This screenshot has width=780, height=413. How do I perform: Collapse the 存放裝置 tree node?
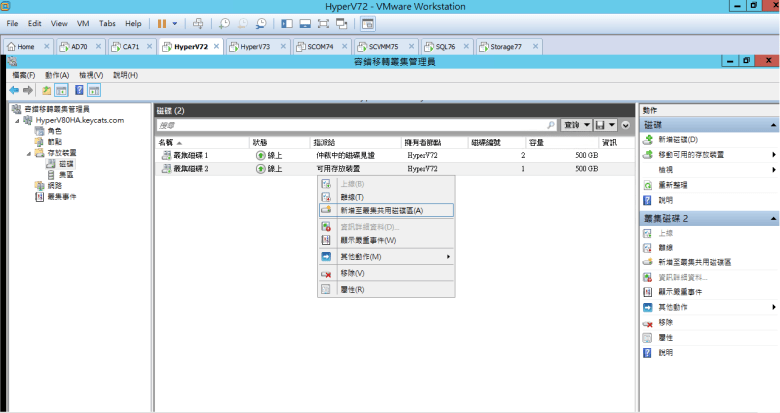(x=27, y=152)
